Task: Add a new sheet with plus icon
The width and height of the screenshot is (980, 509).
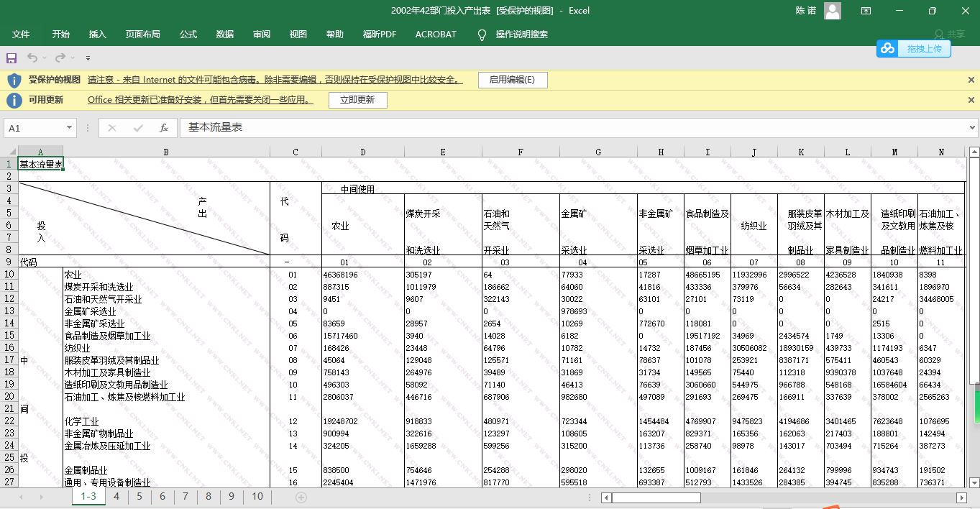Action: [301, 497]
